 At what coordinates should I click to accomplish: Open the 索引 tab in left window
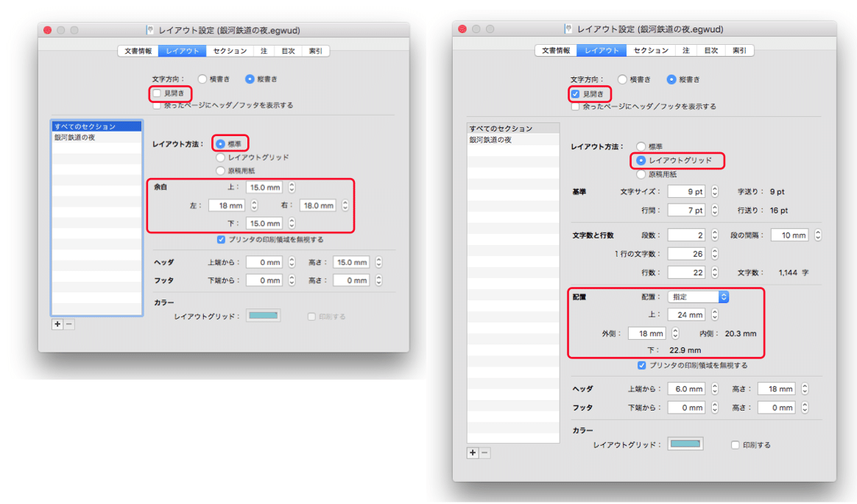315,51
